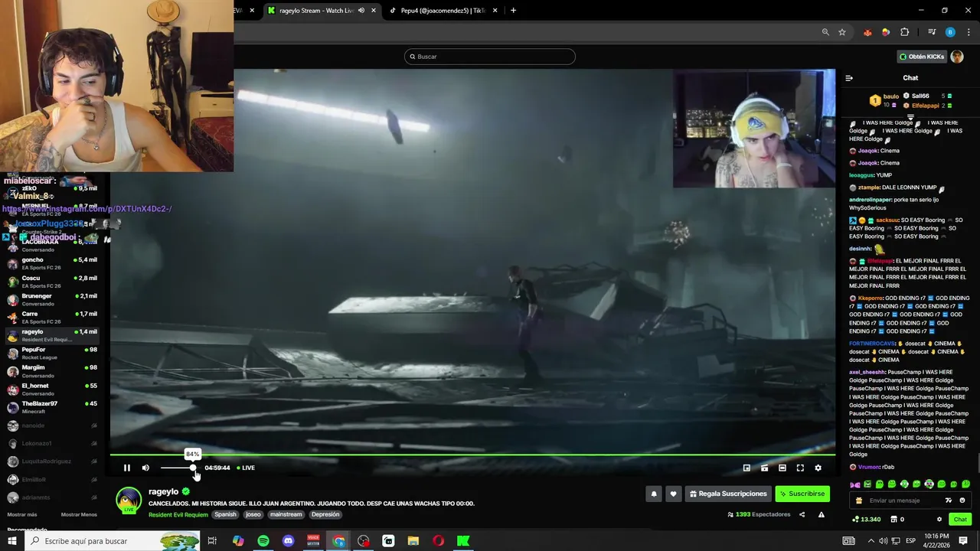The width and height of the screenshot is (980, 551).
Task: Jump to LIVE indicator in player
Action: pyautogui.click(x=246, y=468)
